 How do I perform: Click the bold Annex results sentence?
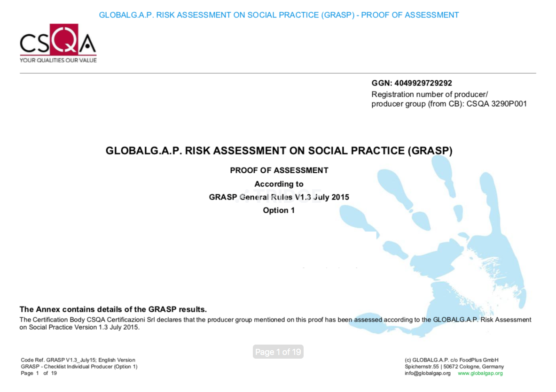113,309
